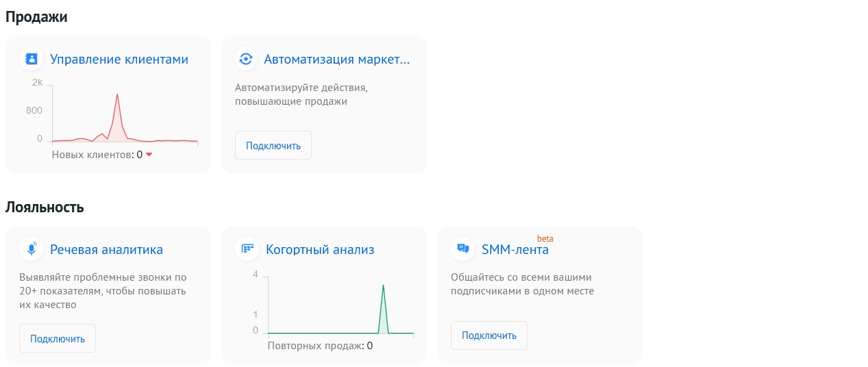The width and height of the screenshot is (868, 367).
Task: Open the Когортный анализ link
Action: coord(320,250)
